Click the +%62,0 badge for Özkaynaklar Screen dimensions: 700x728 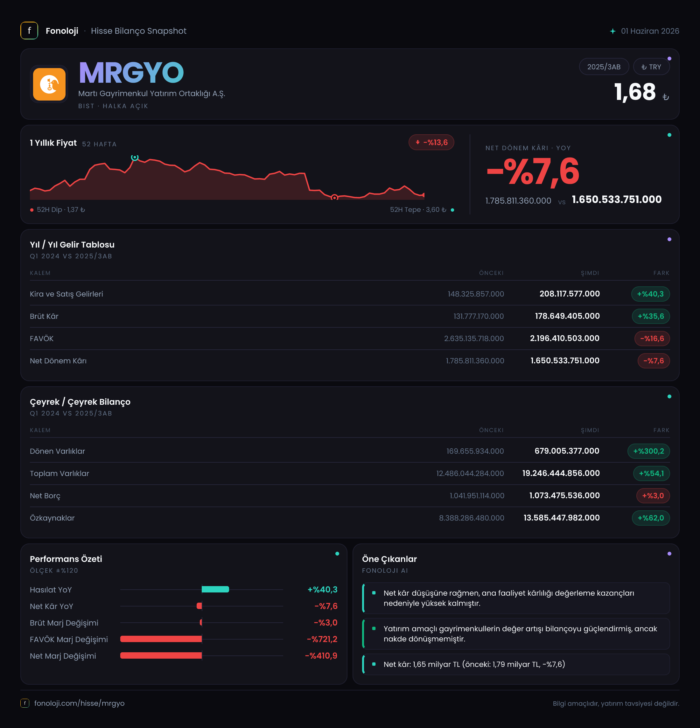click(x=651, y=518)
